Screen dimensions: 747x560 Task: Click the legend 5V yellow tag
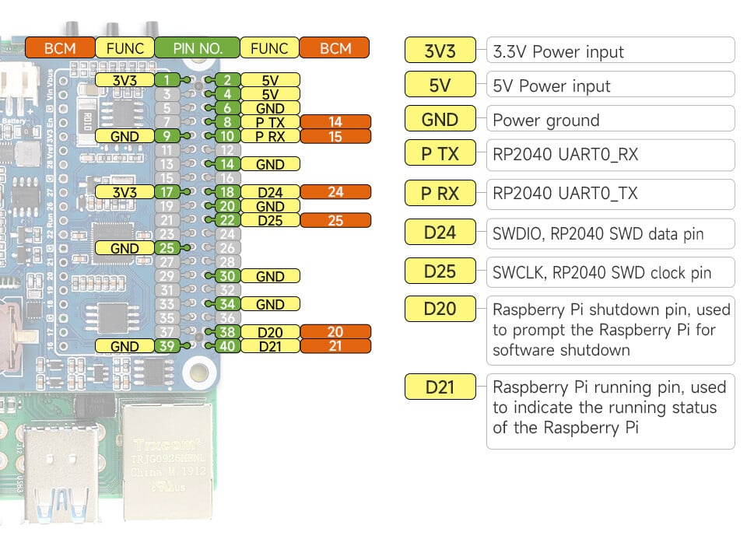440,84
